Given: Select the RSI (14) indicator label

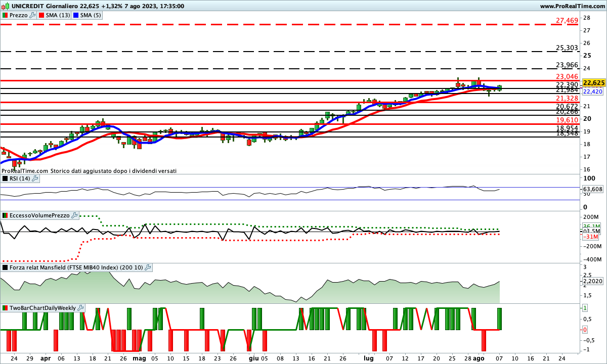Looking at the screenshot, I should click(20, 178).
